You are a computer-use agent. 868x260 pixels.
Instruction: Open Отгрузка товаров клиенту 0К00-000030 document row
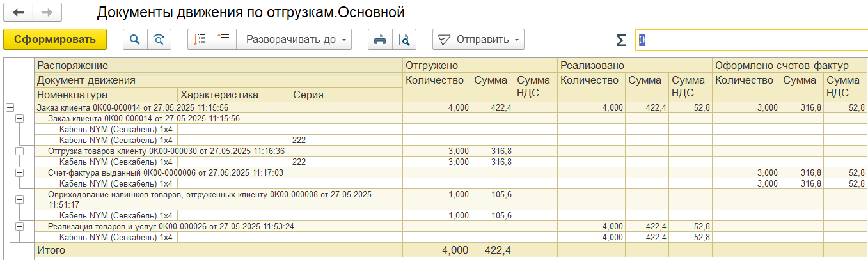(x=166, y=151)
